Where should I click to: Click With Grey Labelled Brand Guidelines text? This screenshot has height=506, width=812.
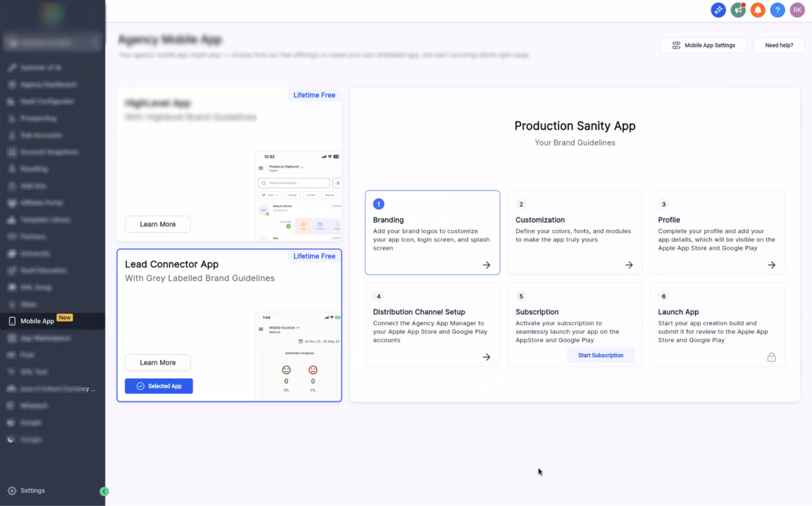coord(199,278)
